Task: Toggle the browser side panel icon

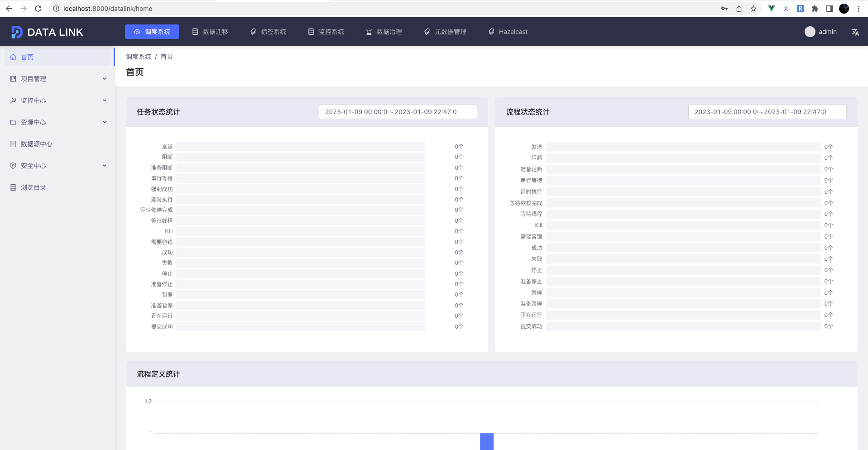Action: tap(830, 9)
